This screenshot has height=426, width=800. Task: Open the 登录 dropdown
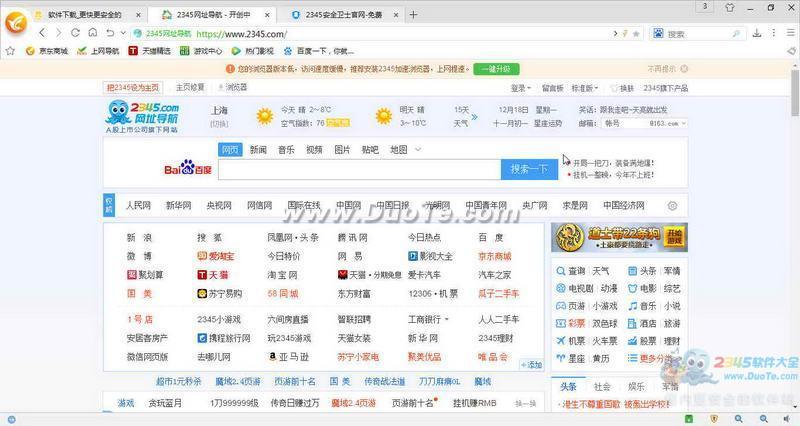(520, 88)
